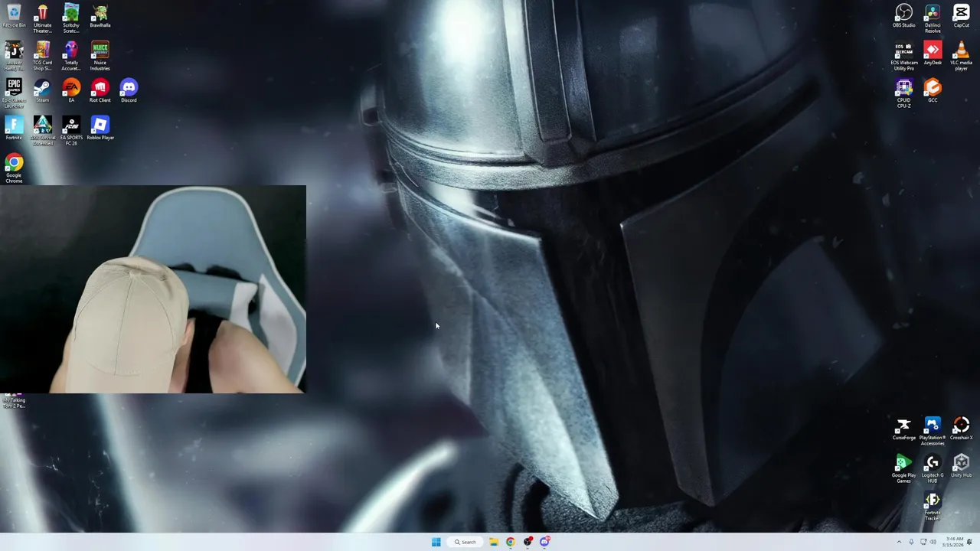Select the Riot Client shortcut

pyautogui.click(x=100, y=91)
